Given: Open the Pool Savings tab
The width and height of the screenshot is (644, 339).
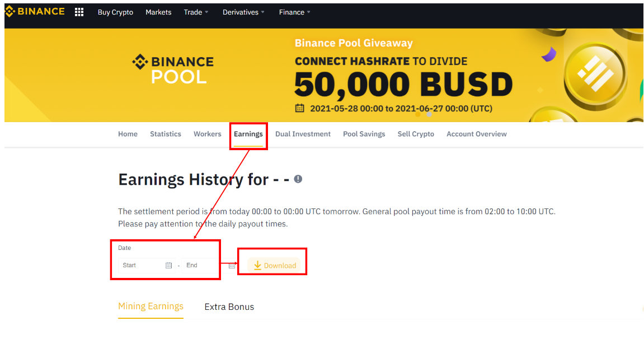Looking at the screenshot, I should click(x=364, y=134).
